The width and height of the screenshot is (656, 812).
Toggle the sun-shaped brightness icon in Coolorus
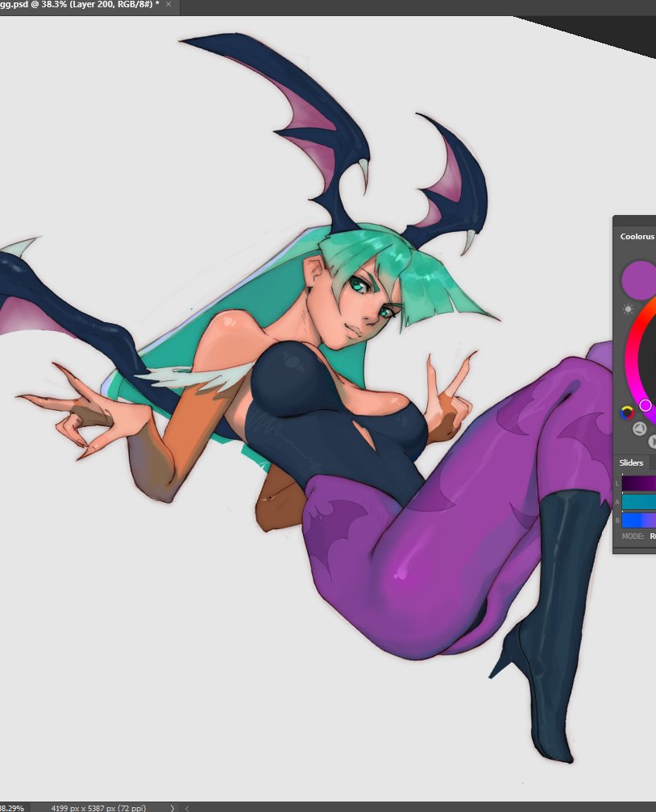(628, 309)
